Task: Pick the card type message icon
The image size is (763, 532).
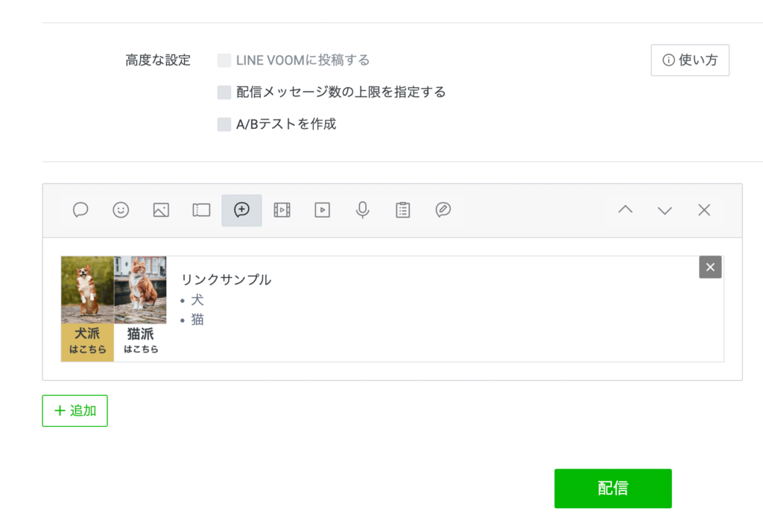Action: (443, 210)
